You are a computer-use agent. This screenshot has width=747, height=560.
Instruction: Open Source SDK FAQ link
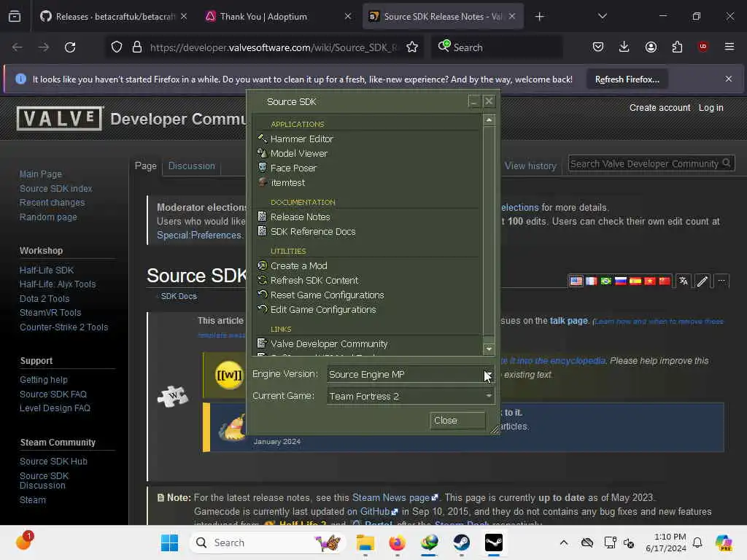(x=53, y=394)
